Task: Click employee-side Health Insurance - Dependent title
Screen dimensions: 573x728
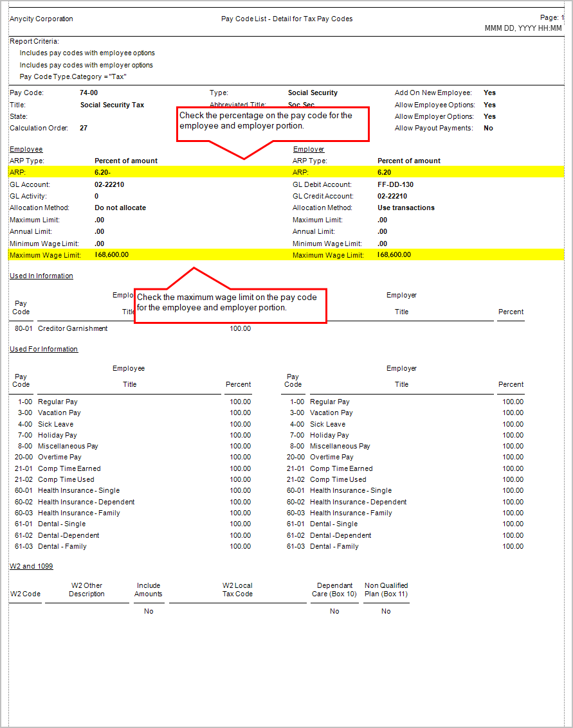Action: [x=86, y=502]
